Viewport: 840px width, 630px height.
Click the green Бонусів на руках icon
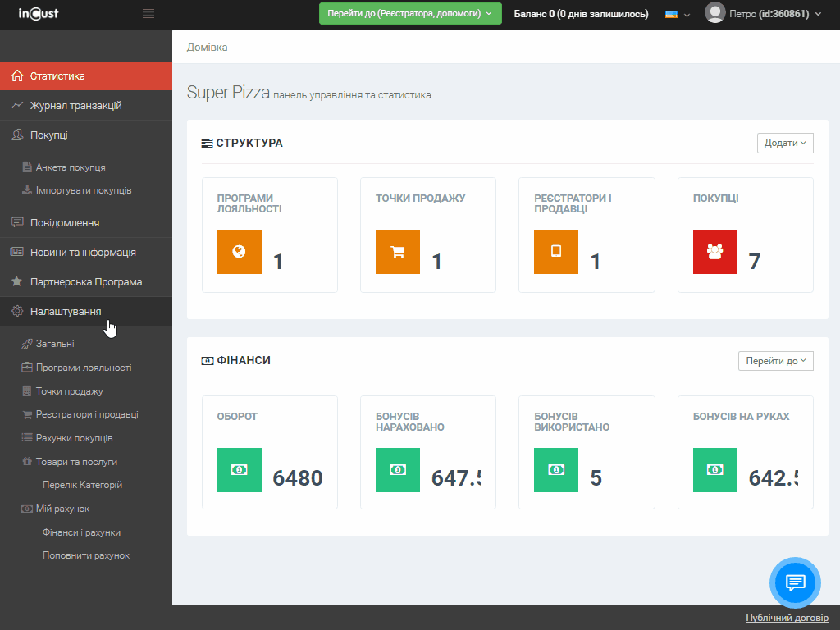[x=714, y=470]
